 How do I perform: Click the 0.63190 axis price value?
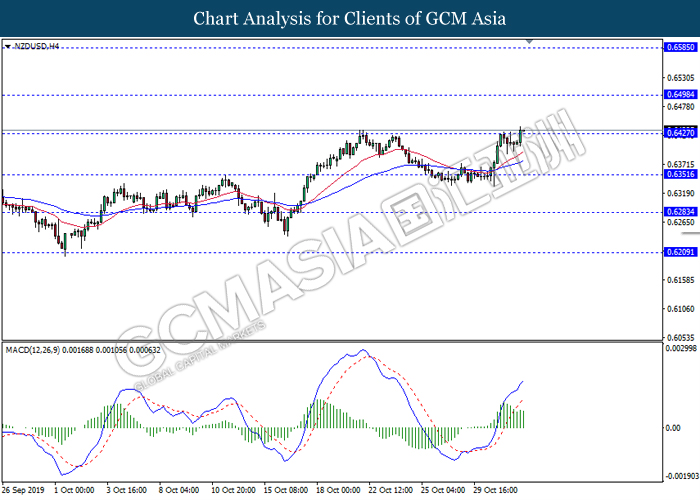point(681,193)
